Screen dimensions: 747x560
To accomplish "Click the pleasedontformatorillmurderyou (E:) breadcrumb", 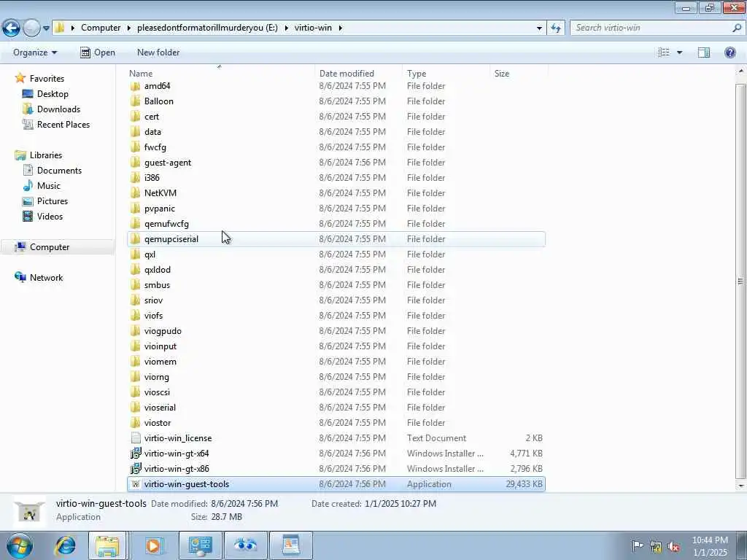I will [x=207, y=28].
